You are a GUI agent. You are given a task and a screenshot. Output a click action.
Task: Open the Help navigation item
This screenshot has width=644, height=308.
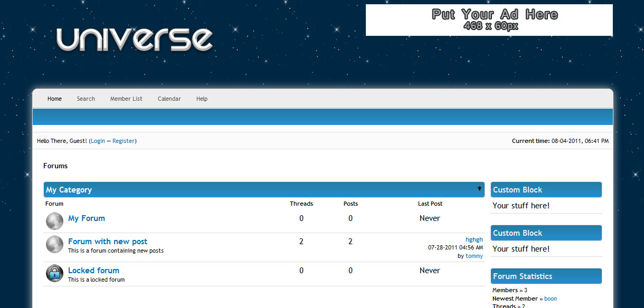(202, 99)
